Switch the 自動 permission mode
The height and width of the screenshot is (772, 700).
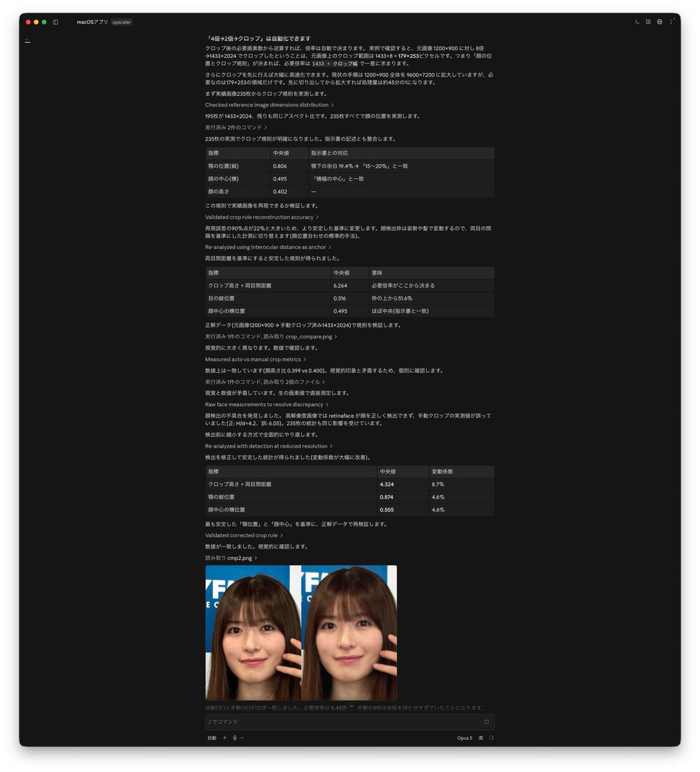(212, 738)
